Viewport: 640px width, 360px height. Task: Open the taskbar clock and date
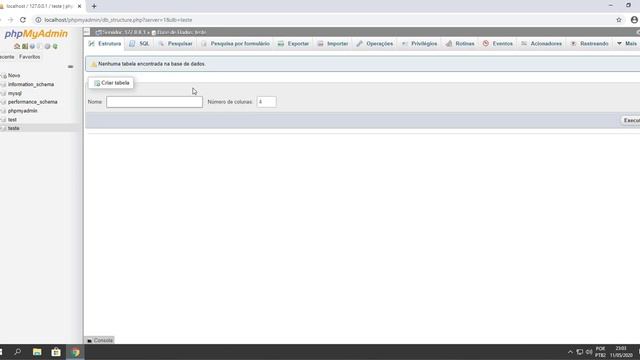click(621, 352)
